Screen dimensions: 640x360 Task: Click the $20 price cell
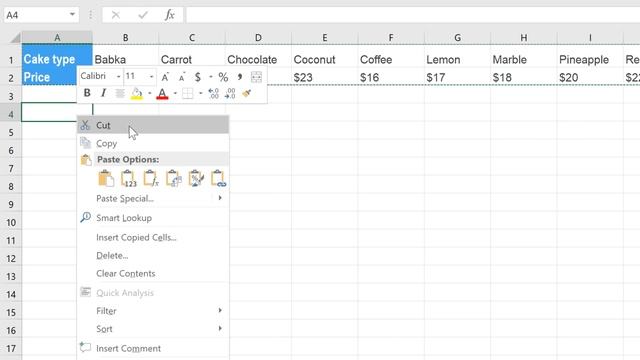590,77
